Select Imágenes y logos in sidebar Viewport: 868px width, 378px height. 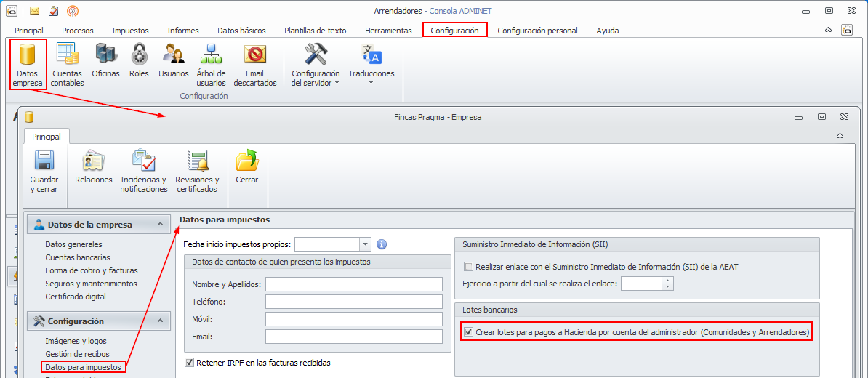(76, 341)
